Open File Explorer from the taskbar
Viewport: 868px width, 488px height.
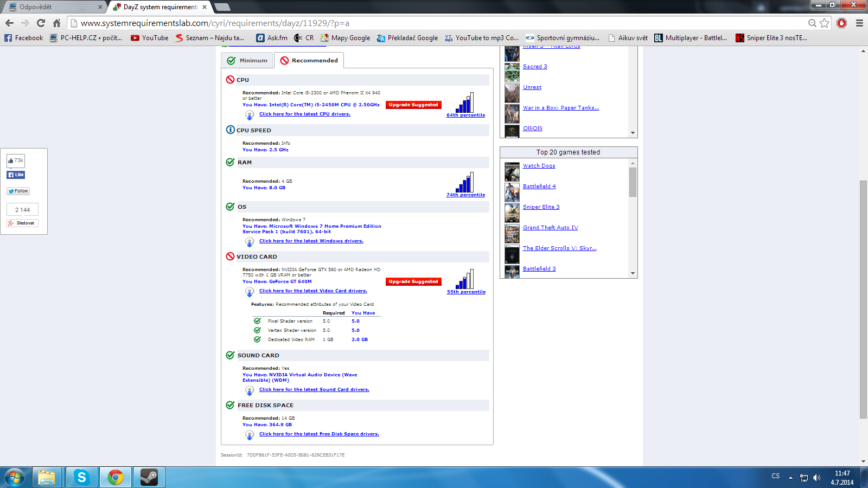pyautogui.click(x=47, y=477)
